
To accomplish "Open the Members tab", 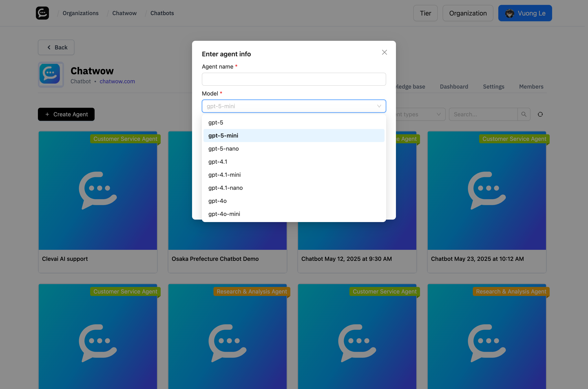I will 531,87.
